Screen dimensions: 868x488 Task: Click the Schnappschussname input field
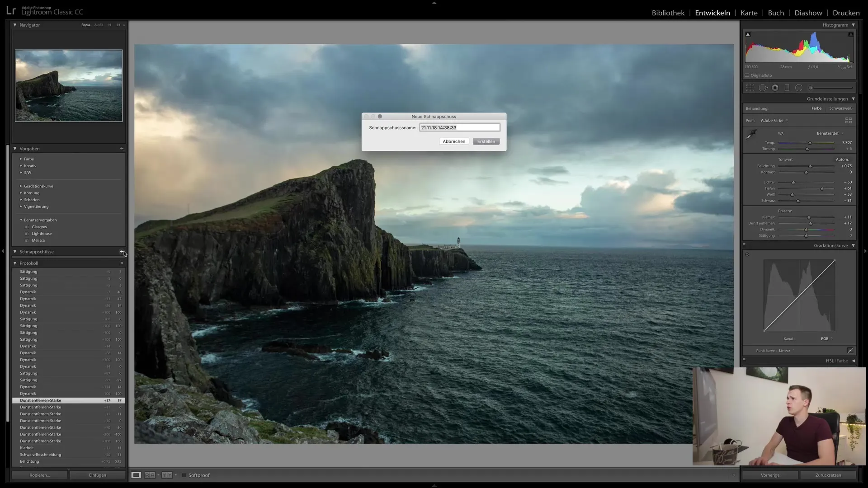click(459, 127)
